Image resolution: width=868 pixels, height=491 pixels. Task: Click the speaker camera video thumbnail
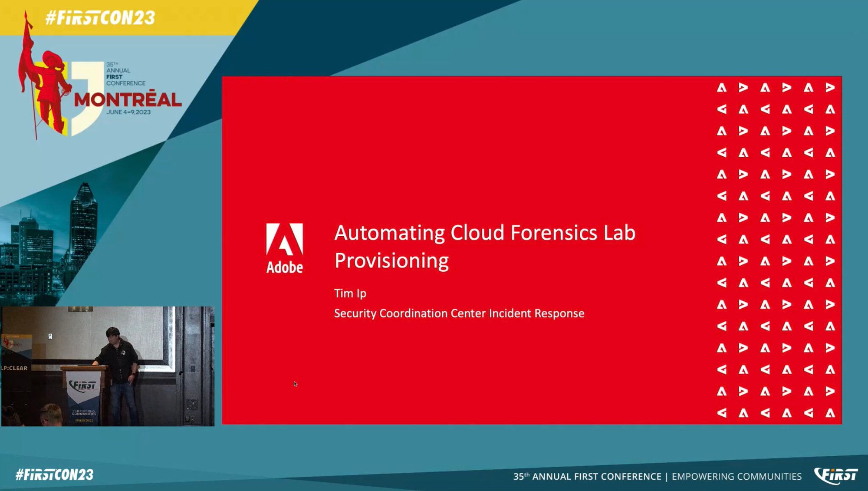[108, 366]
